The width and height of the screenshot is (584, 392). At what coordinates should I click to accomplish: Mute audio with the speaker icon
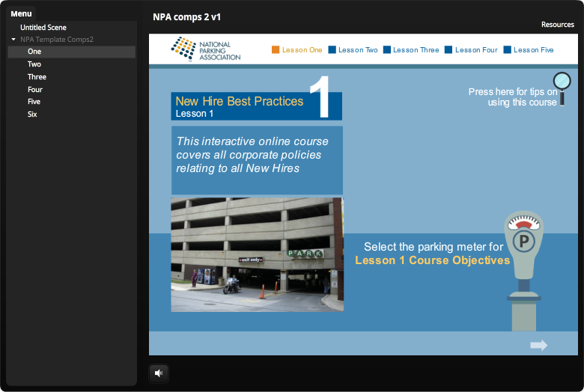coord(159,373)
